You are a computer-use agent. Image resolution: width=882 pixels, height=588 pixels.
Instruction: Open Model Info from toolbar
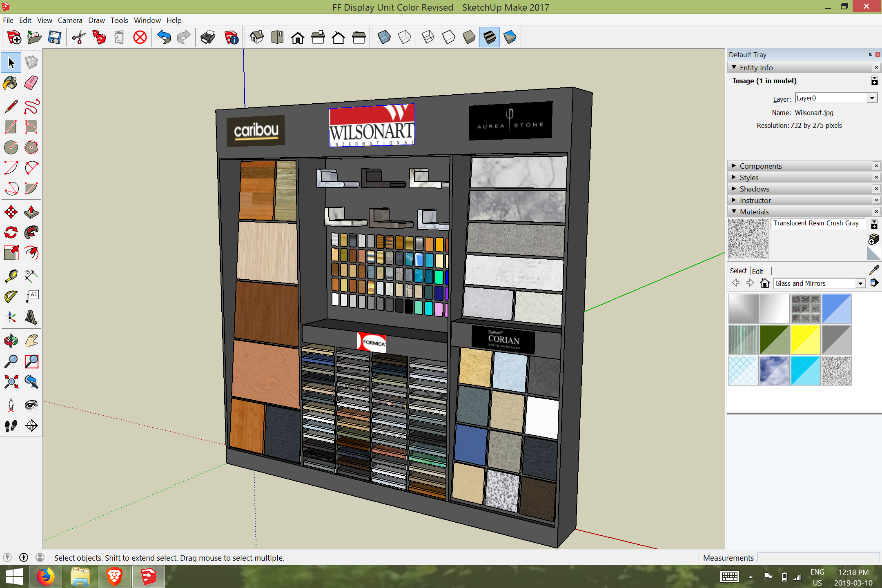[232, 38]
